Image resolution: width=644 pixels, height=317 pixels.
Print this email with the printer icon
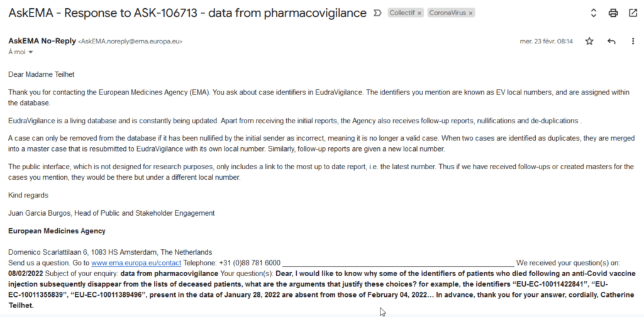(x=613, y=13)
